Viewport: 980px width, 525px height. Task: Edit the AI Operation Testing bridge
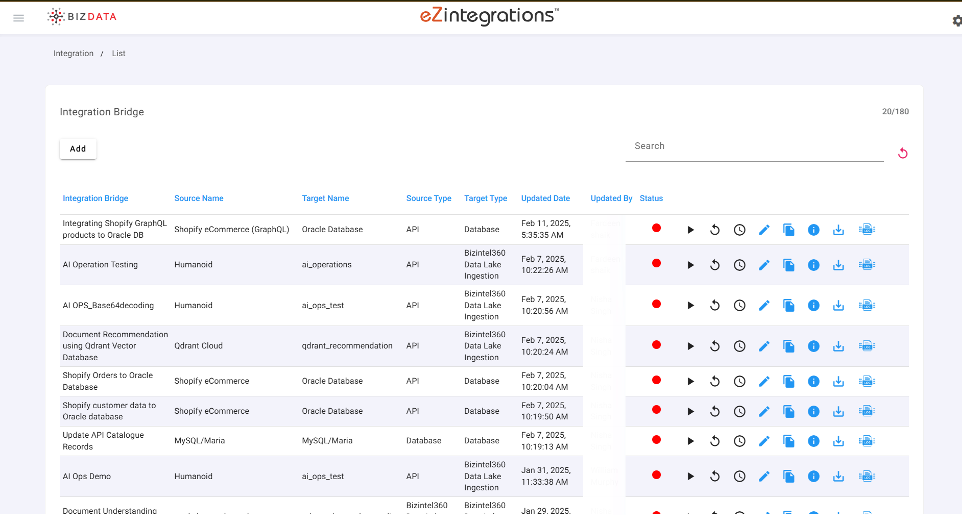pyautogui.click(x=764, y=265)
